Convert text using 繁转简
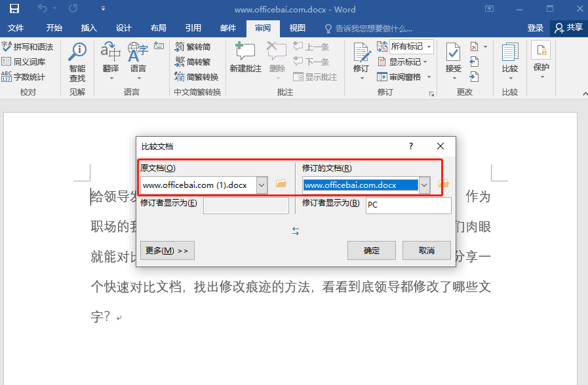The height and width of the screenshot is (385, 588). point(193,46)
